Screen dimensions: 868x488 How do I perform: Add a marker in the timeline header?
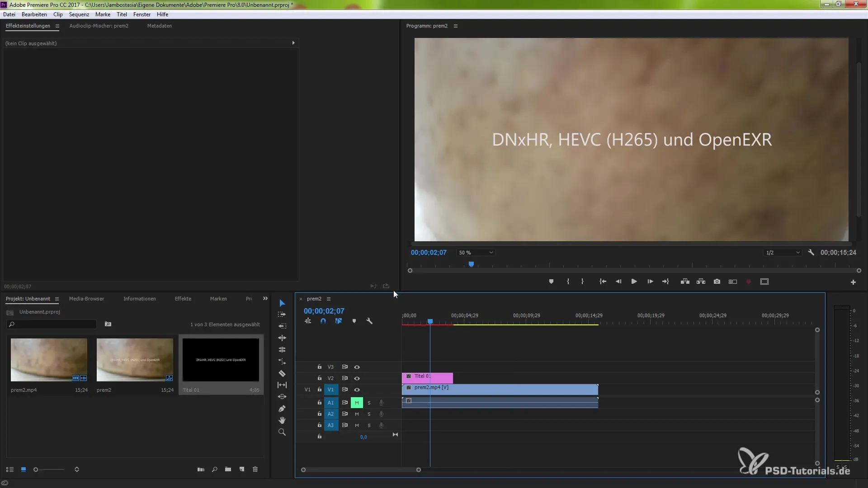tap(354, 321)
